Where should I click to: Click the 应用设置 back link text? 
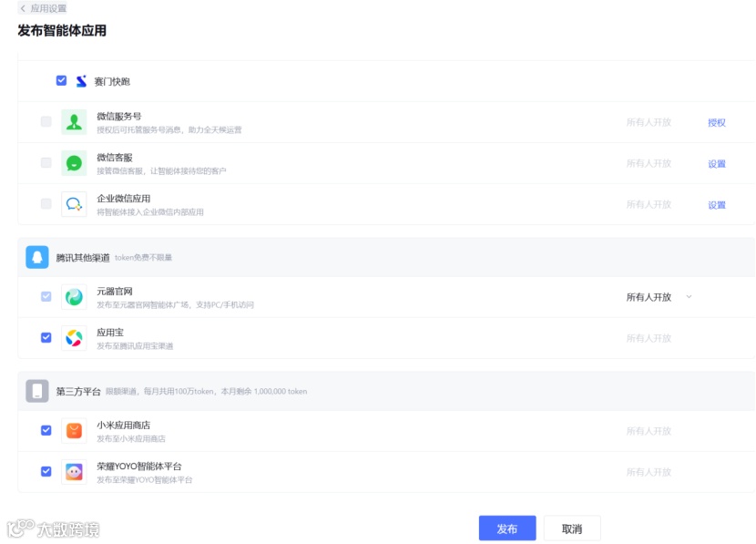click(48, 8)
